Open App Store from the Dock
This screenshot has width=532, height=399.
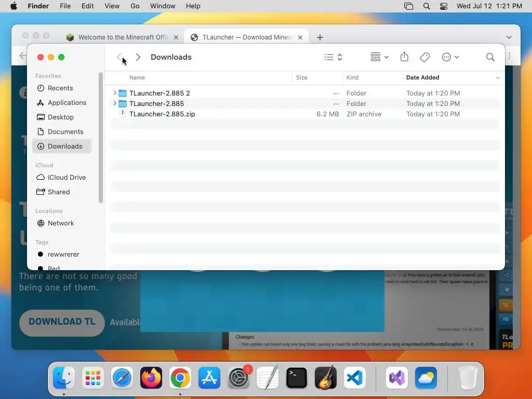(209, 378)
